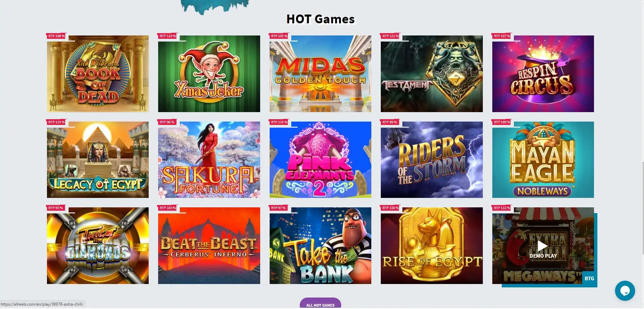The height and width of the screenshot is (309, 644).
Task: Select Mayan Eagle Nobleways game
Action: coord(543,160)
